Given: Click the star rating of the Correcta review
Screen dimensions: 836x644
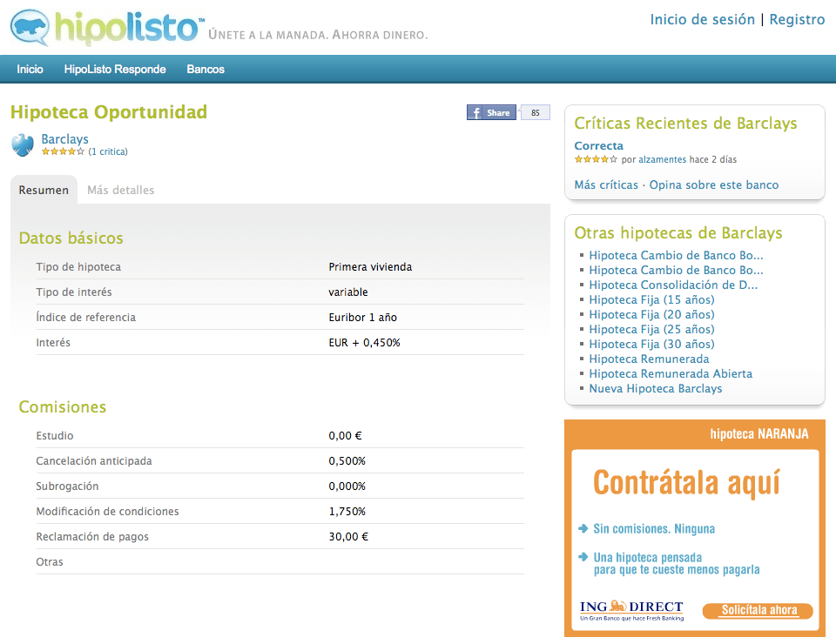Looking at the screenshot, I should coord(596,159).
